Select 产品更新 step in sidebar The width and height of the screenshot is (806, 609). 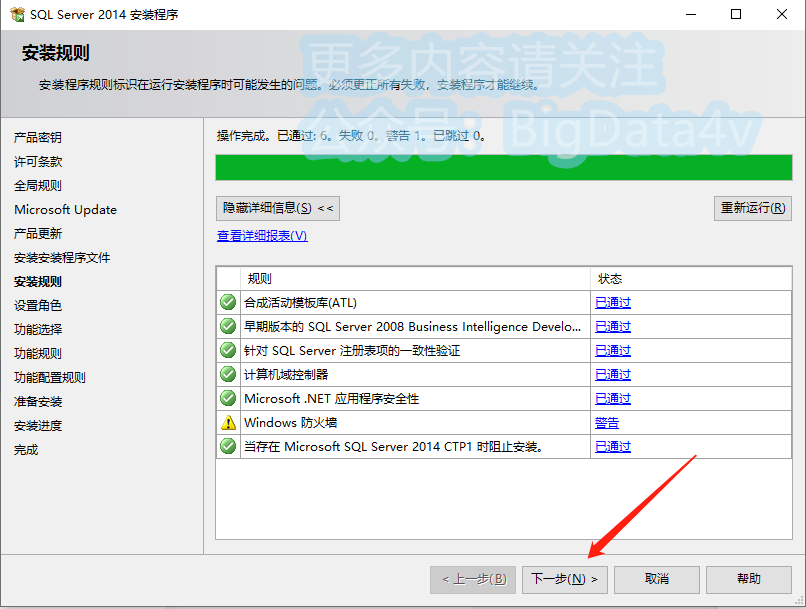pyautogui.click(x=38, y=234)
